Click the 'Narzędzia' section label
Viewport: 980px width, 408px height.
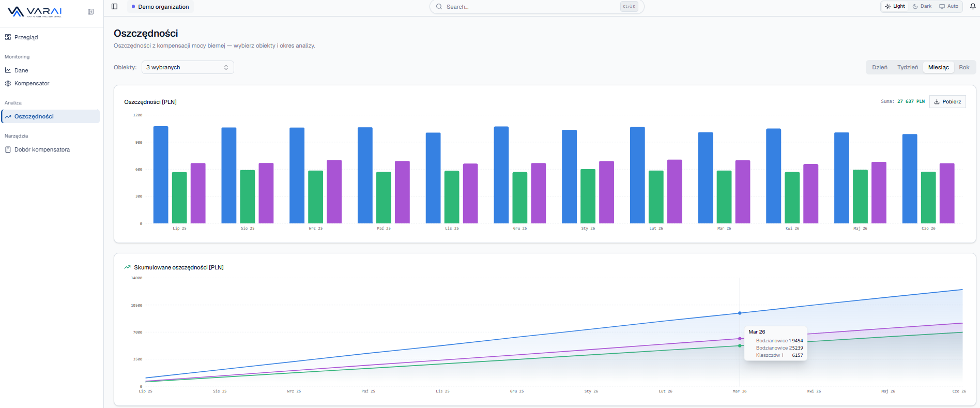(x=17, y=136)
